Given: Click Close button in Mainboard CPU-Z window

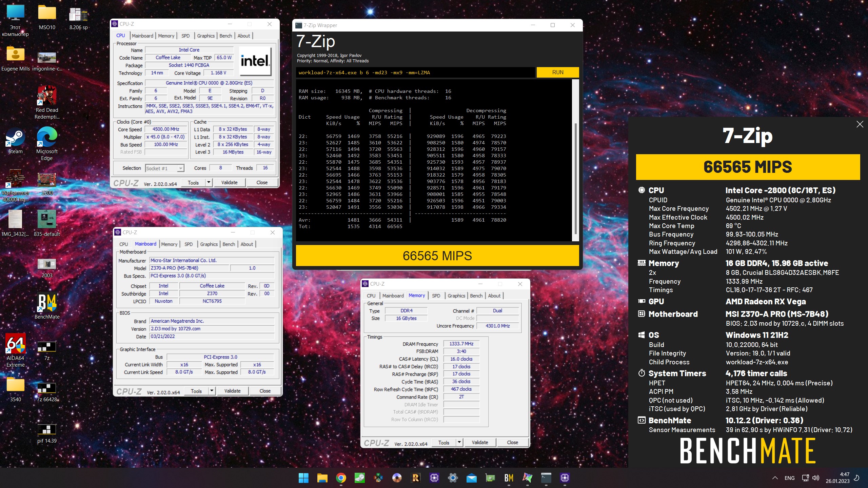Looking at the screenshot, I should [265, 391].
